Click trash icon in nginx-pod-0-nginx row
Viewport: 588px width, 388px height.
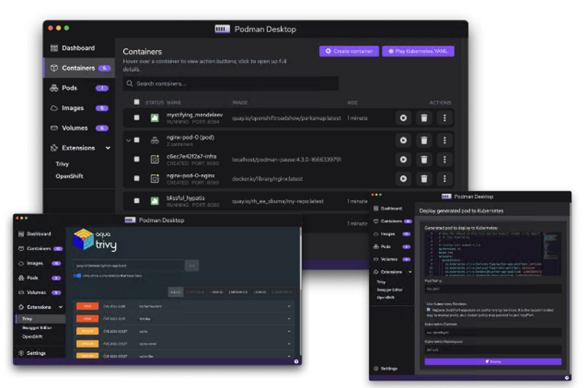pyautogui.click(x=424, y=178)
